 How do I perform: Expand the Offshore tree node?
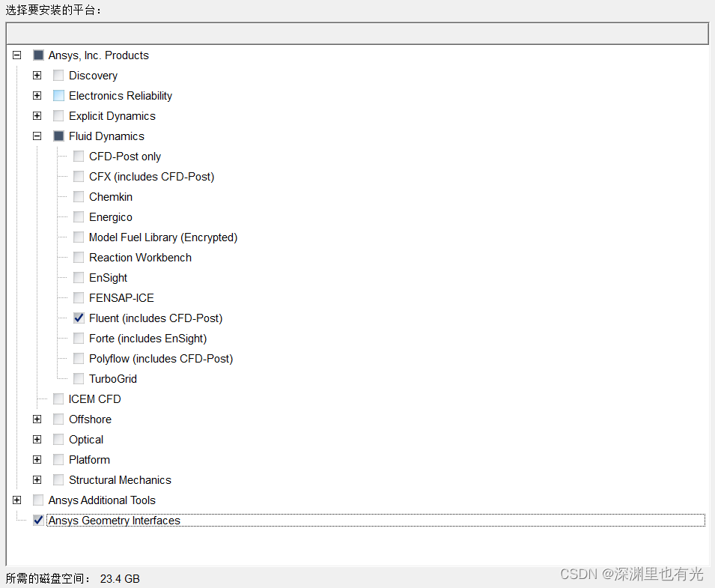point(37,419)
